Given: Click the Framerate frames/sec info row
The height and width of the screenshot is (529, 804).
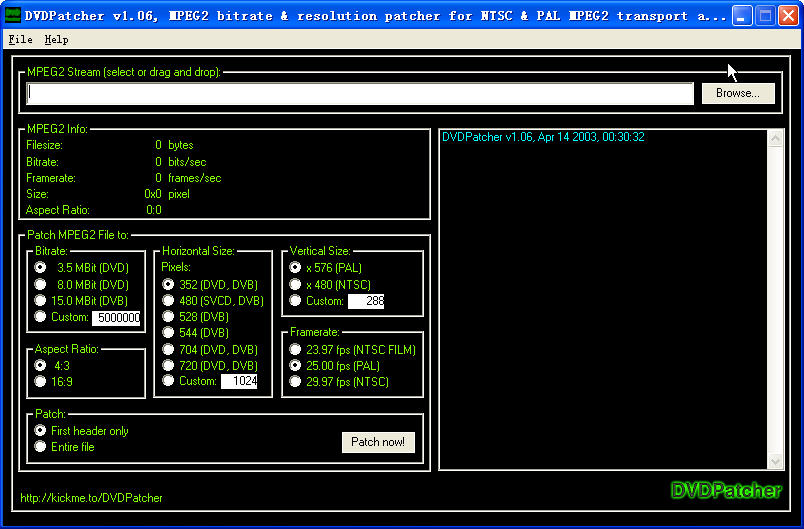Looking at the screenshot, I should tap(124, 178).
